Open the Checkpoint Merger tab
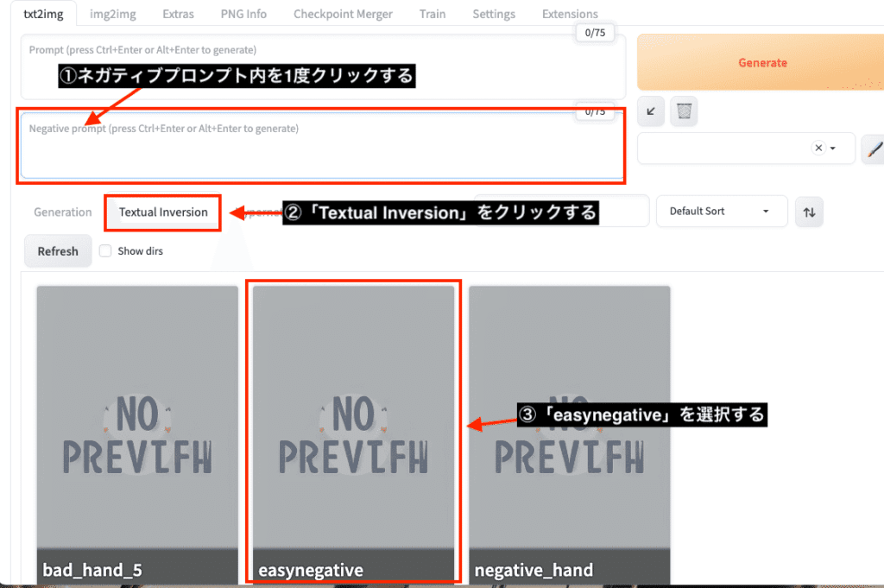The image size is (884, 588). [x=343, y=13]
